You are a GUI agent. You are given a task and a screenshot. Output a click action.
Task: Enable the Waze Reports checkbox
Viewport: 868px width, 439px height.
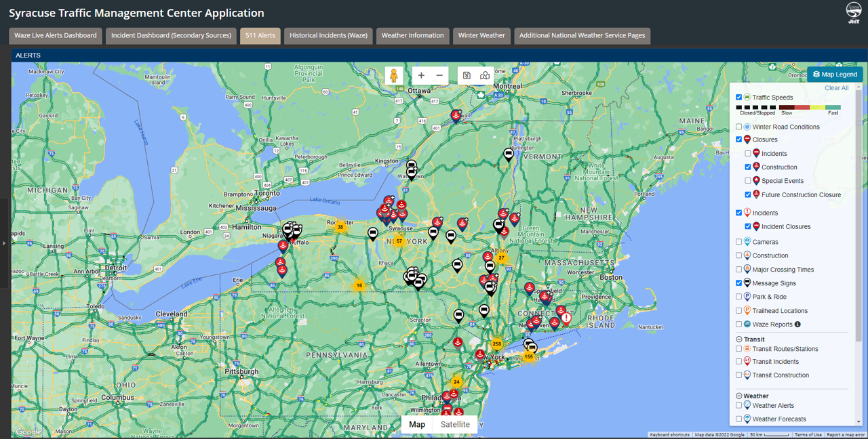point(739,325)
